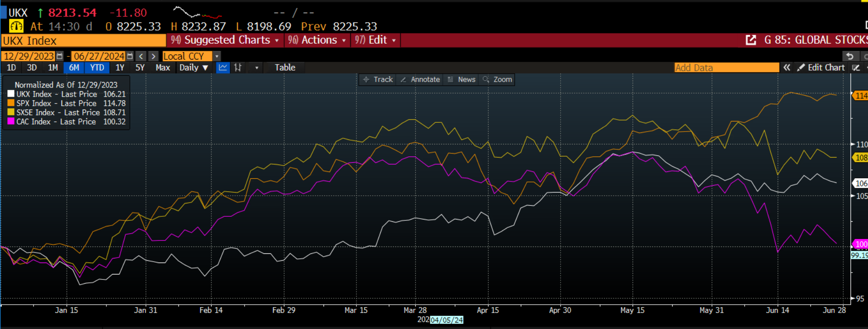Screen dimensions: 868x329
Task: Click the G 85: GLOBAL STOCKS title
Action: click(x=816, y=40)
